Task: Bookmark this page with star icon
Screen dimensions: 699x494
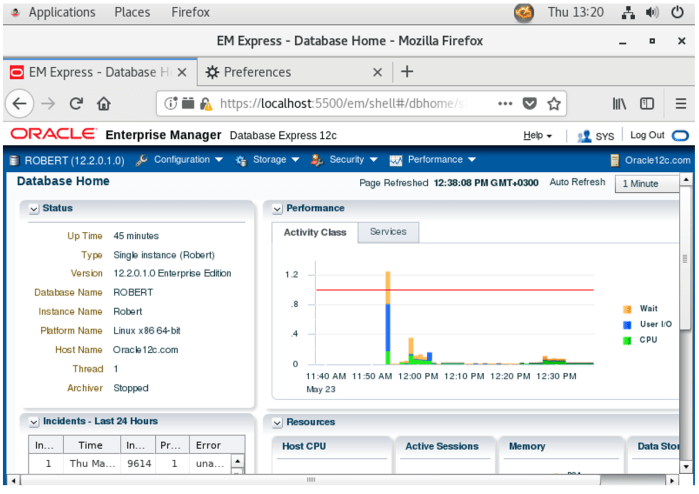Action: tap(554, 103)
